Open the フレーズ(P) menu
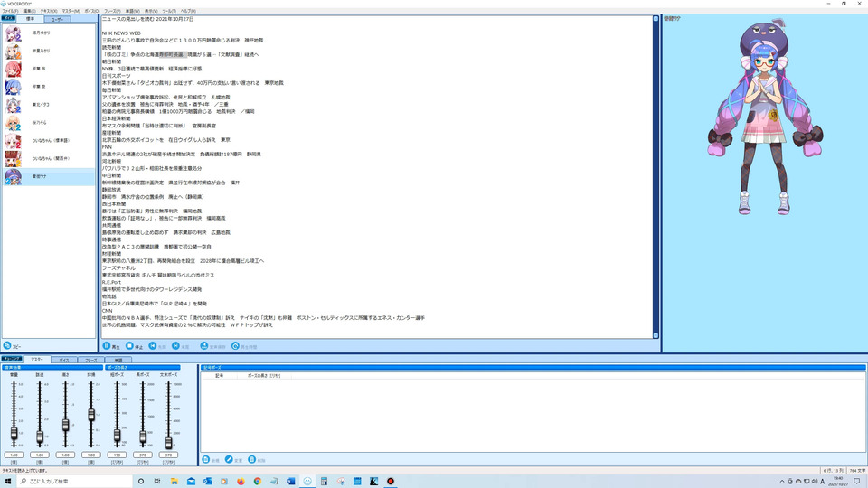This screenshot has height=488, width=868. (x=112, y=11)
